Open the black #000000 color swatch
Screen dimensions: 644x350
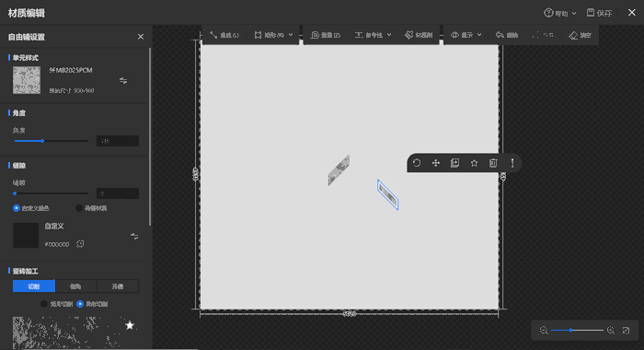(x=26, y=235)
